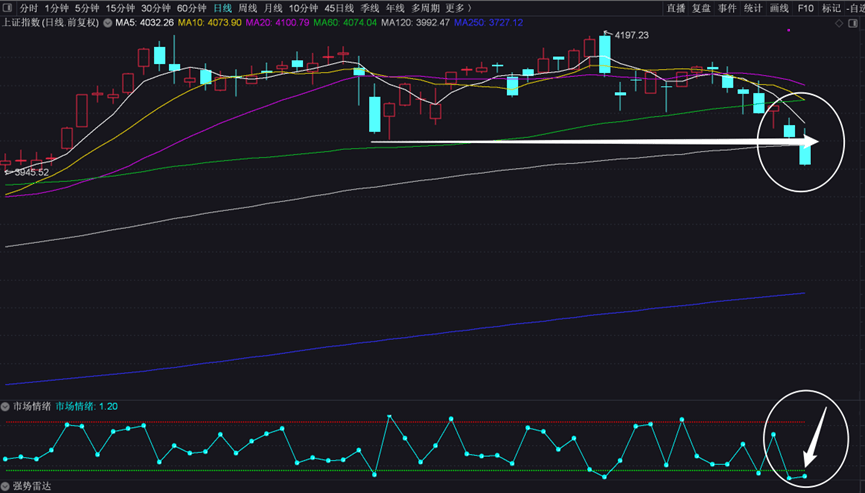This screenshot has height=493, width=865.
Task: Click the 4197.23 high price candle
Action: (605, 54)
